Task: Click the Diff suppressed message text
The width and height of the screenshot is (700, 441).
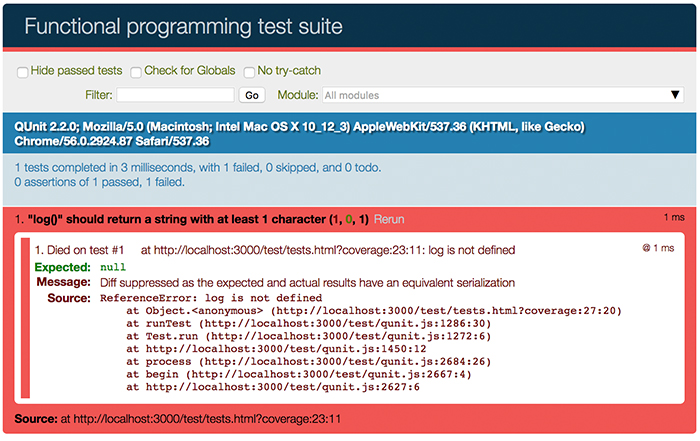Action: [306, 283]
